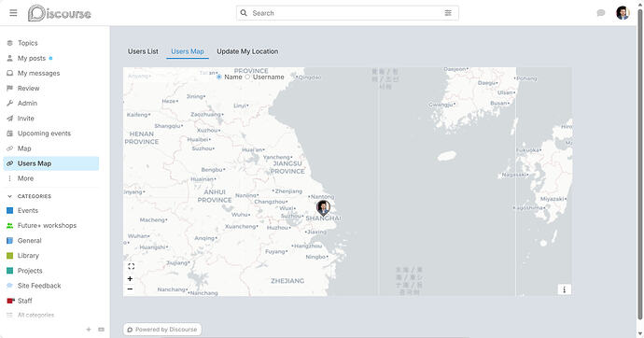Click the Staff category red icon
Image resolution: width=644 pixels, height=338 pixels.
(x=10, y=301)
